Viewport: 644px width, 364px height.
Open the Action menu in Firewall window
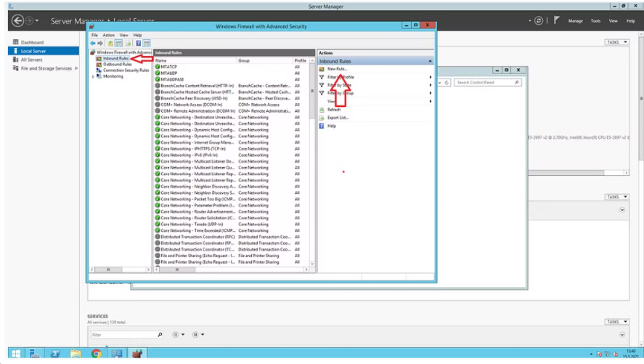pyautogui.click(x=108, y=36)
